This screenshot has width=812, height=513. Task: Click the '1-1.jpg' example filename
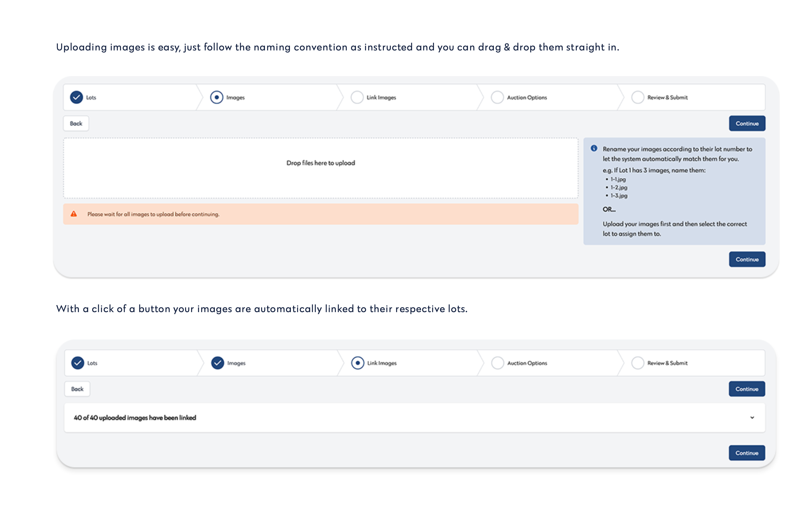tap(618, 180)
